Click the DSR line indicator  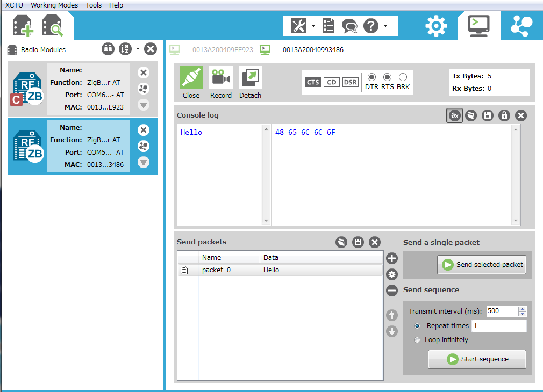350,82
